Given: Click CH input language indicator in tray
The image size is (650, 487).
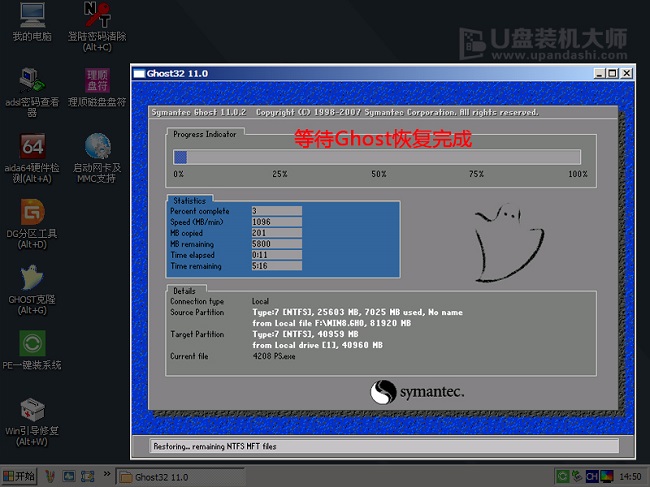Looking at the screenshot, I should [x=591, y=476].
